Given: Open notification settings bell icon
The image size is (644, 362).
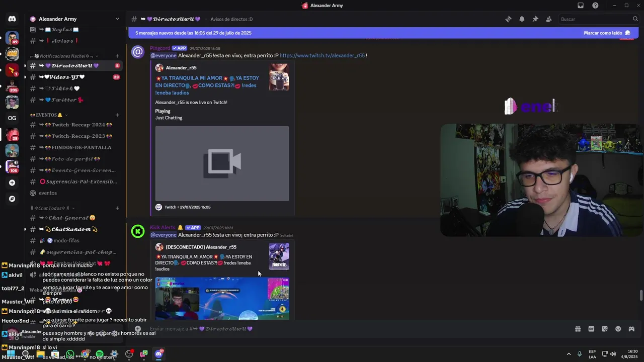Looking at the screenshot, I should (x=522, y=19).
